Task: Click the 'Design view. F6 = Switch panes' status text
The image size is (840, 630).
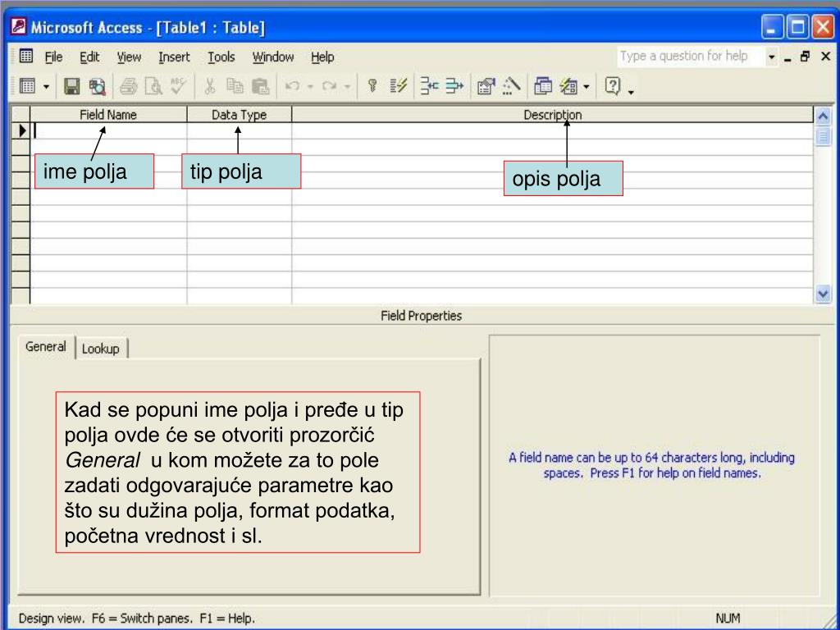Action: coord(137,619)
